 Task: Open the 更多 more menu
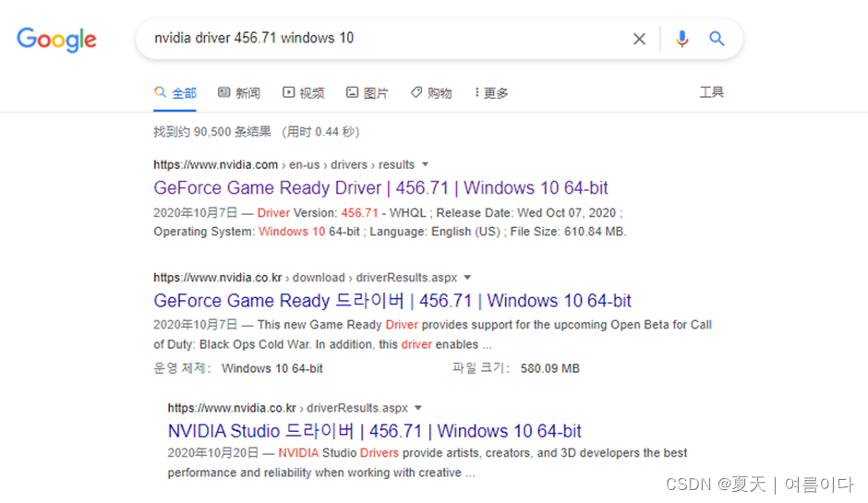pos(491,92)
